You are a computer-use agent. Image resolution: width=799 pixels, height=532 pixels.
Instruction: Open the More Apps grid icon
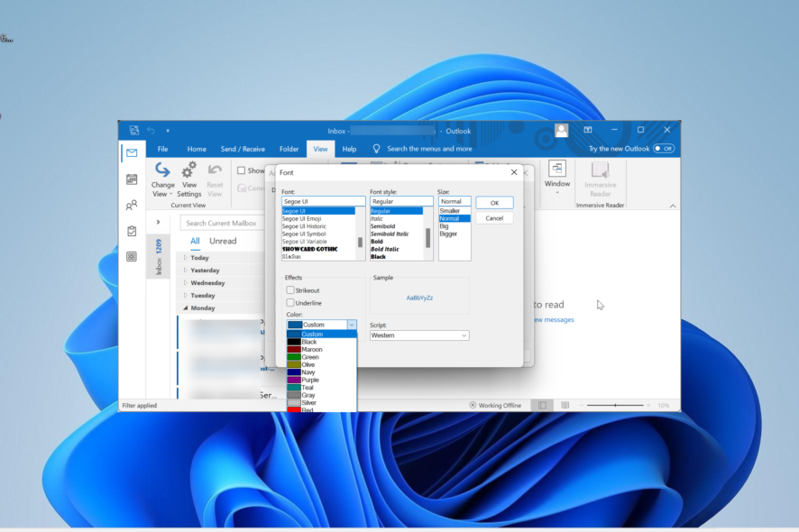(x=132, y=256)
